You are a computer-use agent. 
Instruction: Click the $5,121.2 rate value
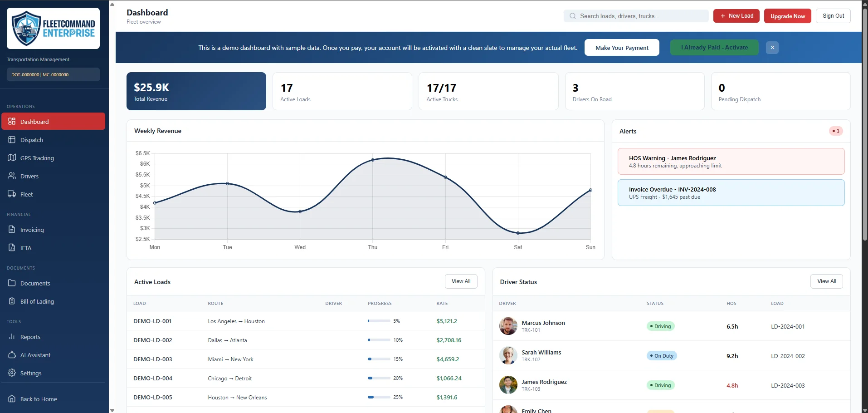[x=447, y=321]
